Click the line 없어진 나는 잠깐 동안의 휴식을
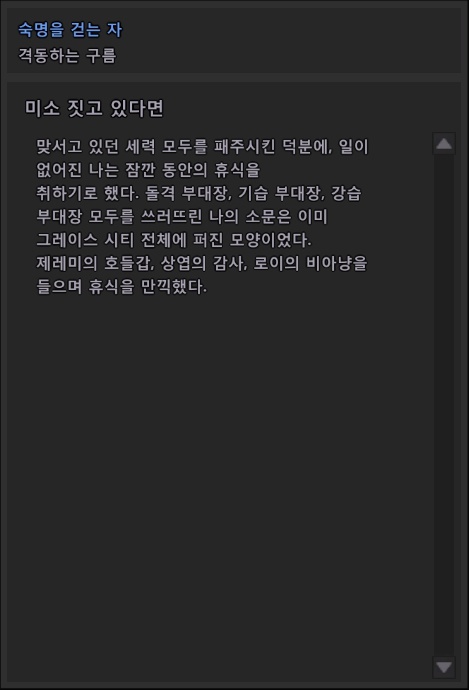This screenshot has height=690, width=469. click(x=148, y=170)
